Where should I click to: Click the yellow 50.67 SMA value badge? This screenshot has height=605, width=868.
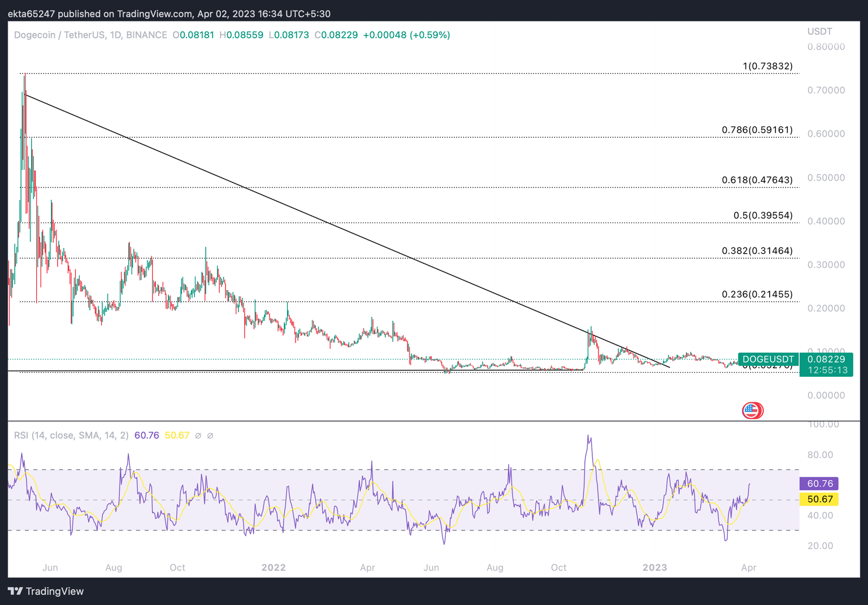pos(818,499)
